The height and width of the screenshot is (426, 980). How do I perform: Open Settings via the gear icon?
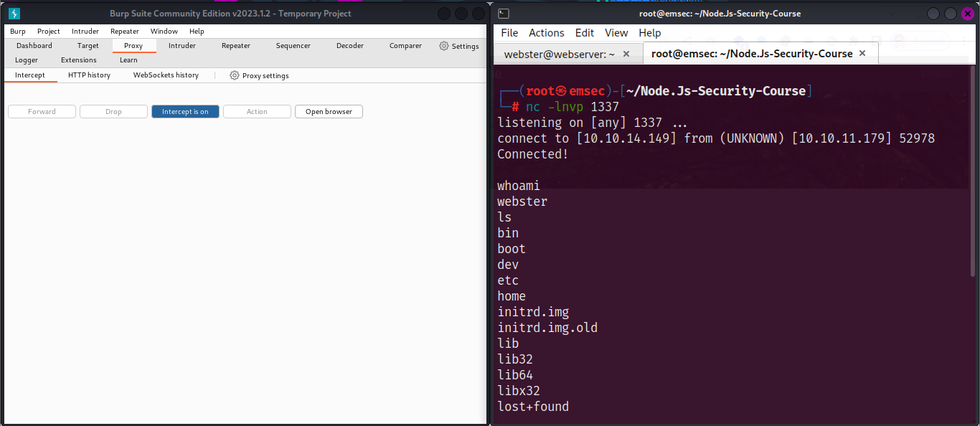click(444, 46)
